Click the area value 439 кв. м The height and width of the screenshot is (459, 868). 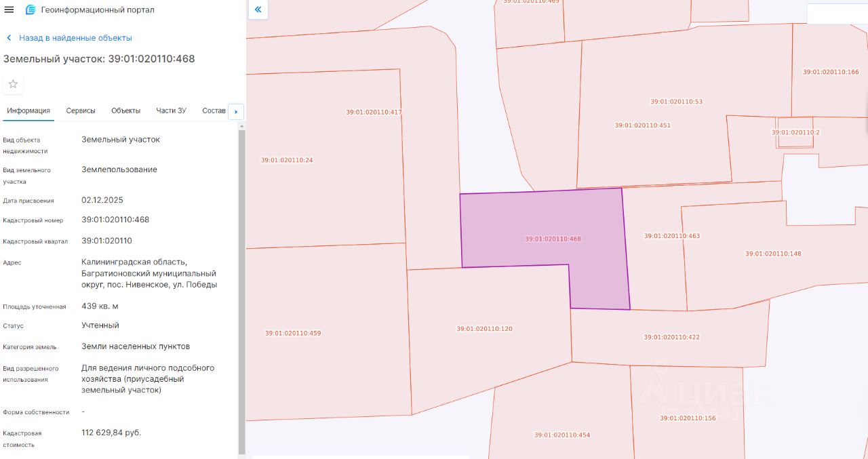click(100, 306)
